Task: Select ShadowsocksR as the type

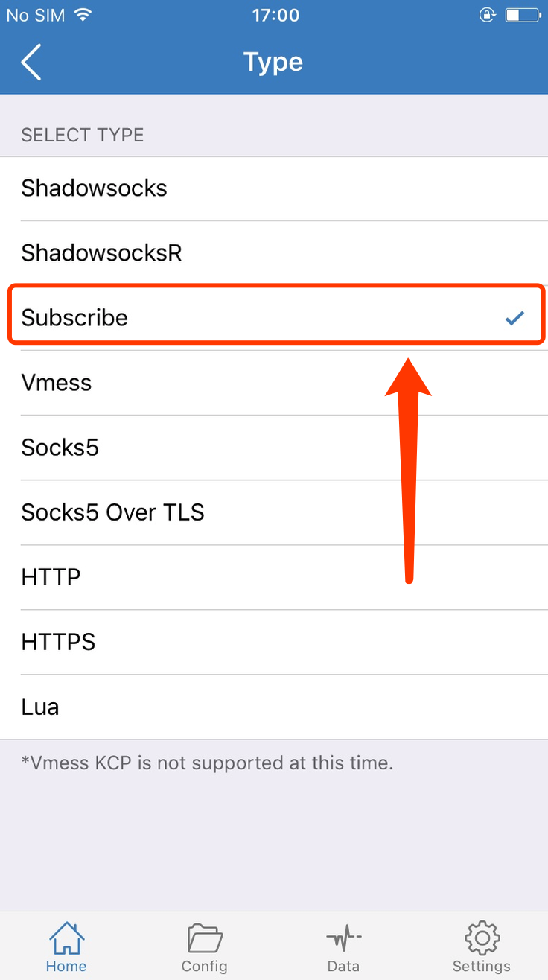Action: click(274, 253)
